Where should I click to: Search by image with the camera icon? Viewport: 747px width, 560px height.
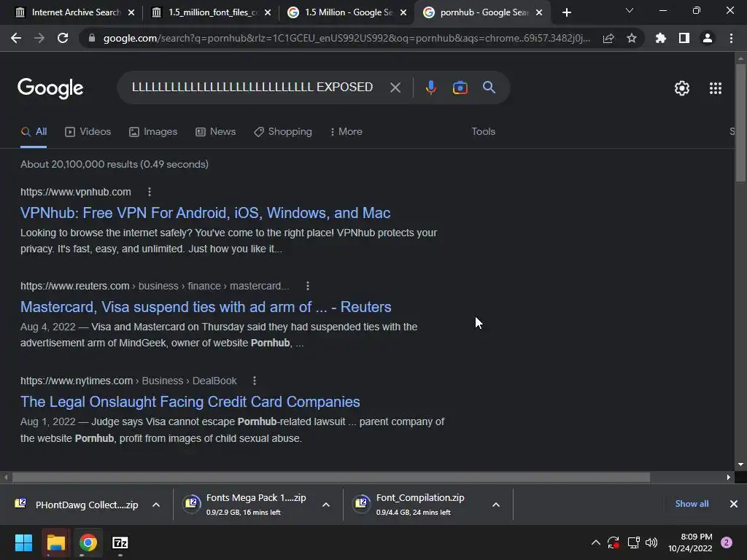(x=460, y=87)
